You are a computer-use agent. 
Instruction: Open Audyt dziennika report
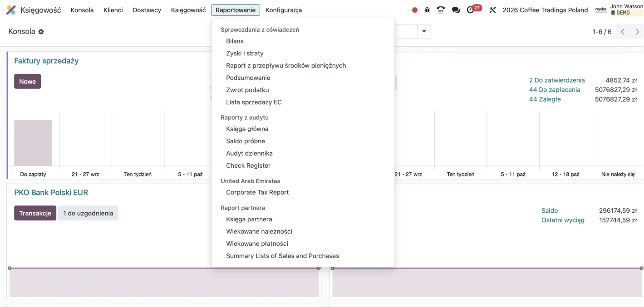[303, 154]
